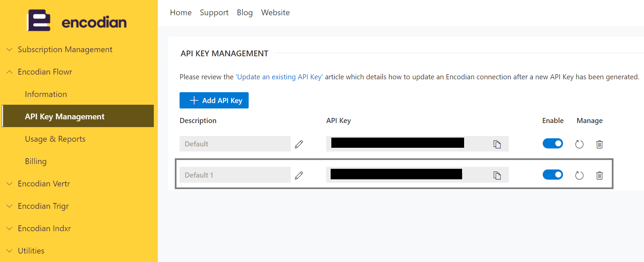Open Blog in top navigation
The width and height of the screenshot is (644, 262).
[x=245, y=13]
